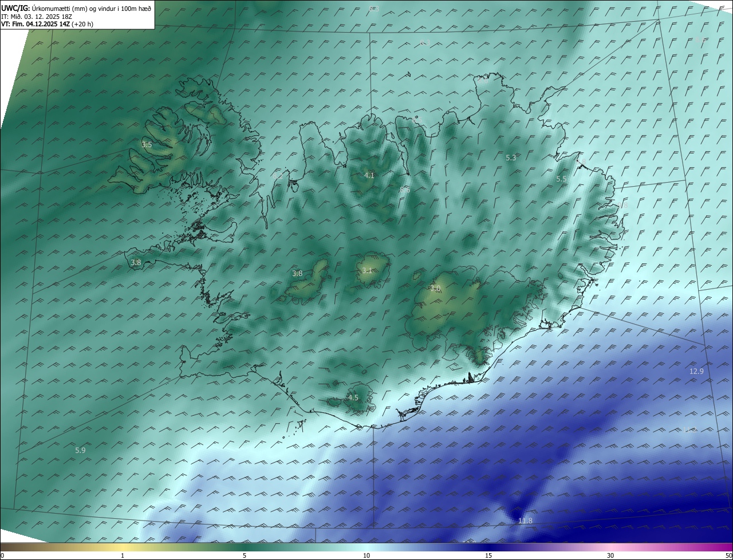This screenshot has width=733, height=560.
Task: Click the colorbar tick label 30
Action: 610,555
